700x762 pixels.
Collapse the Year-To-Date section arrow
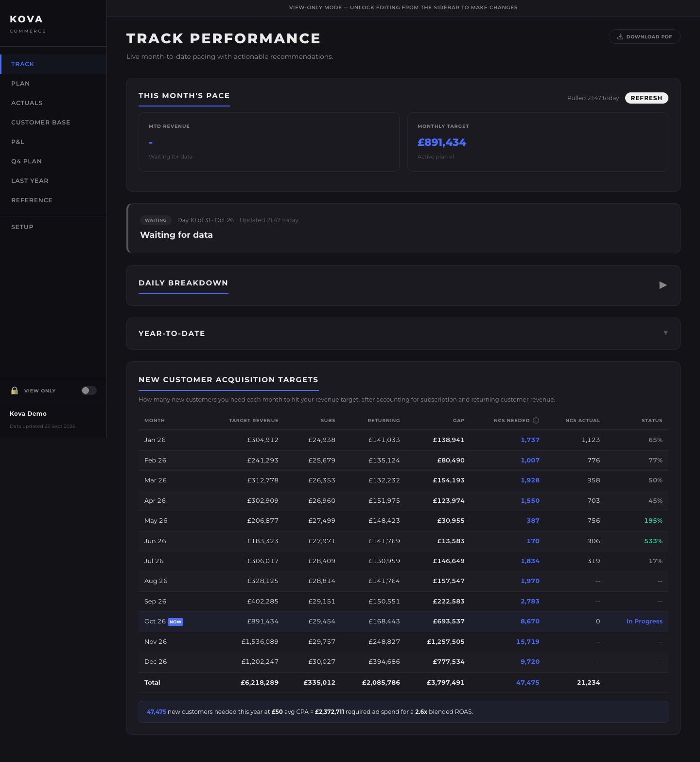pyautogui.click(x=665, y=333)
